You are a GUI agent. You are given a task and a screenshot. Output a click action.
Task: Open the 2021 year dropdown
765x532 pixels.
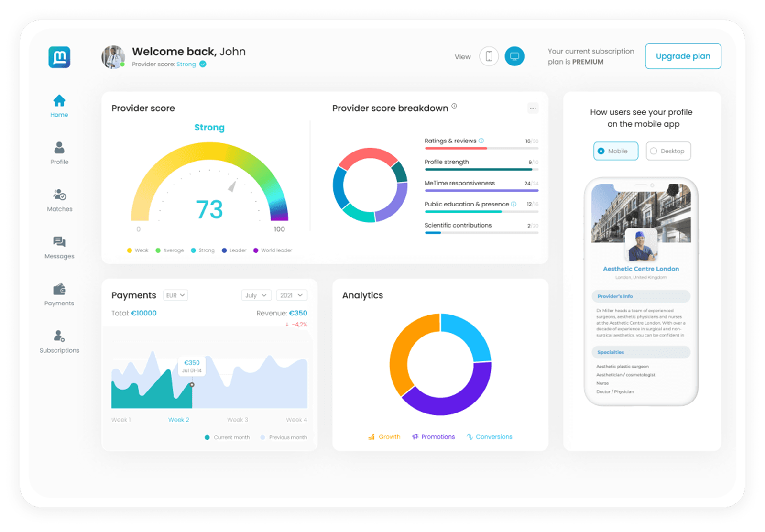click(291, 295)
